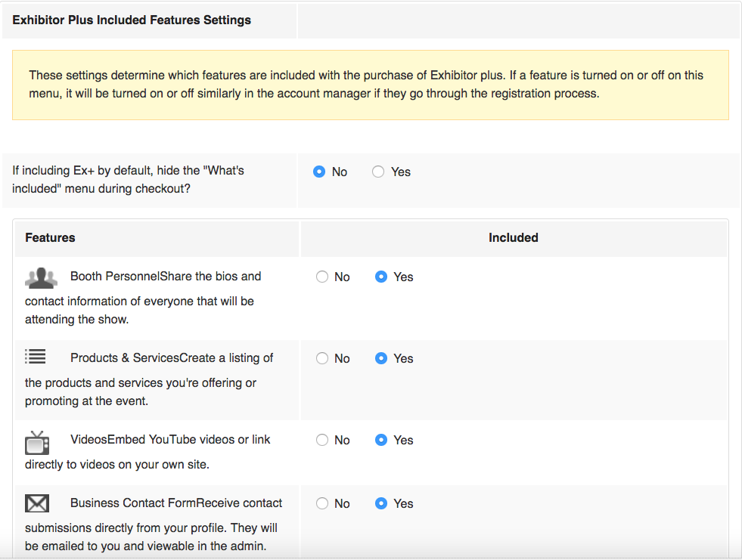742x560 pixels.
Task: Click the Videos feature description text
Action: (147, 452)
